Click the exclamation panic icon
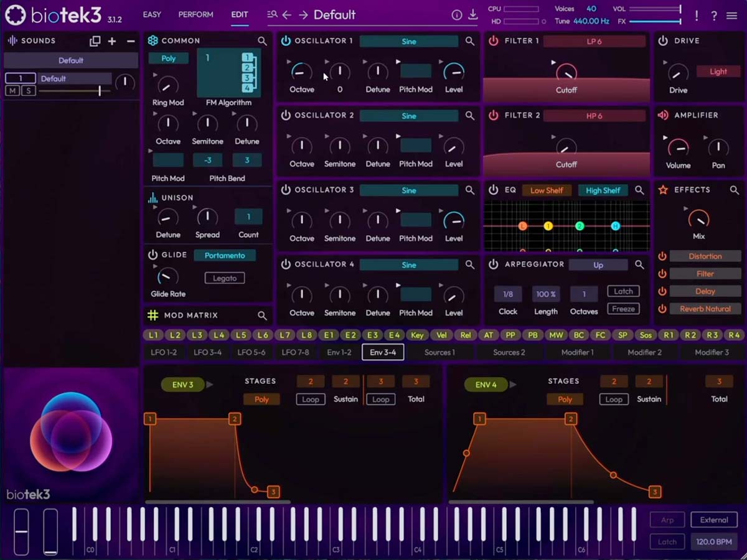 coord(697,16)
